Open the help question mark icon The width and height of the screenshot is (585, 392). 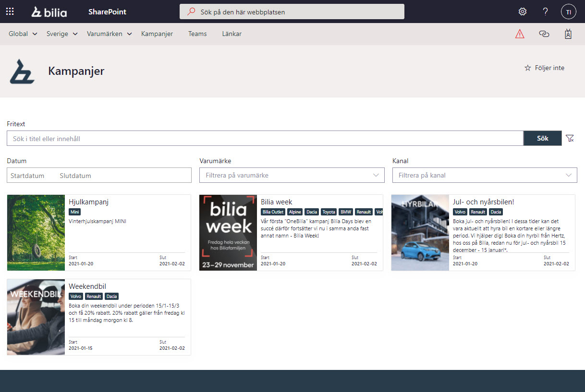545,12
